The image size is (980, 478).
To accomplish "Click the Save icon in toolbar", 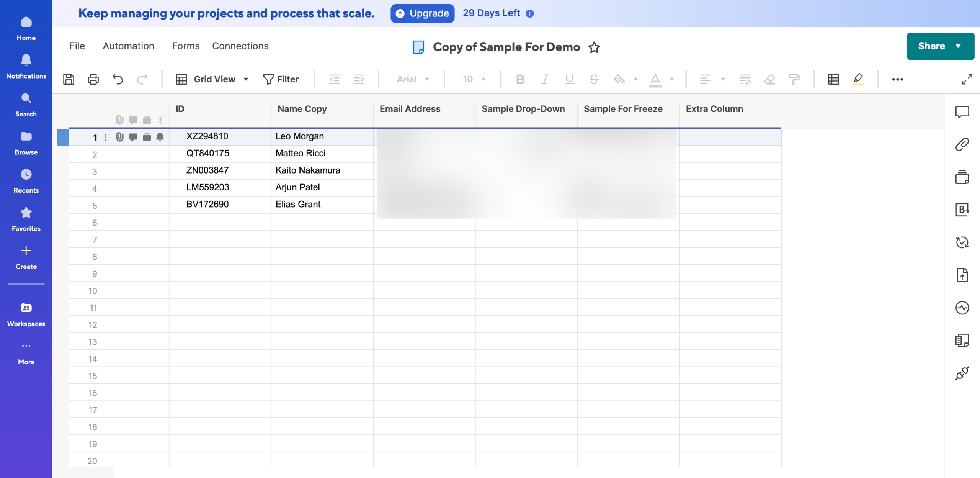I will tap(69, 79).
